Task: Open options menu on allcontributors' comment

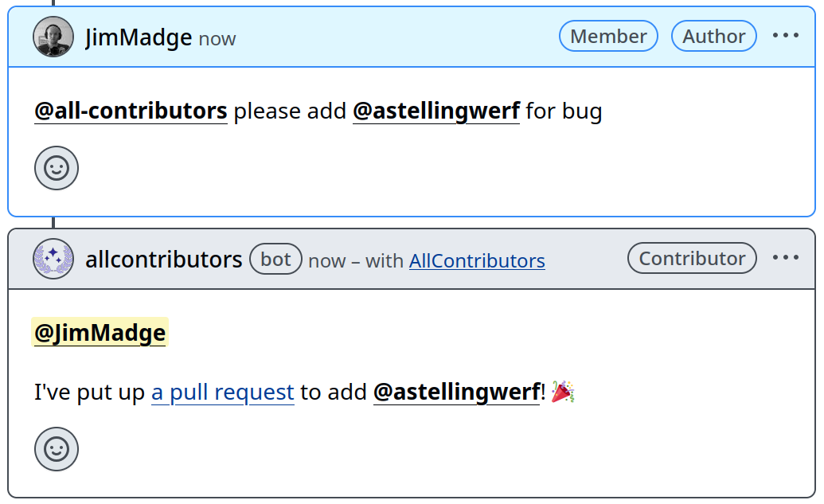Action: tap(785, 258)
